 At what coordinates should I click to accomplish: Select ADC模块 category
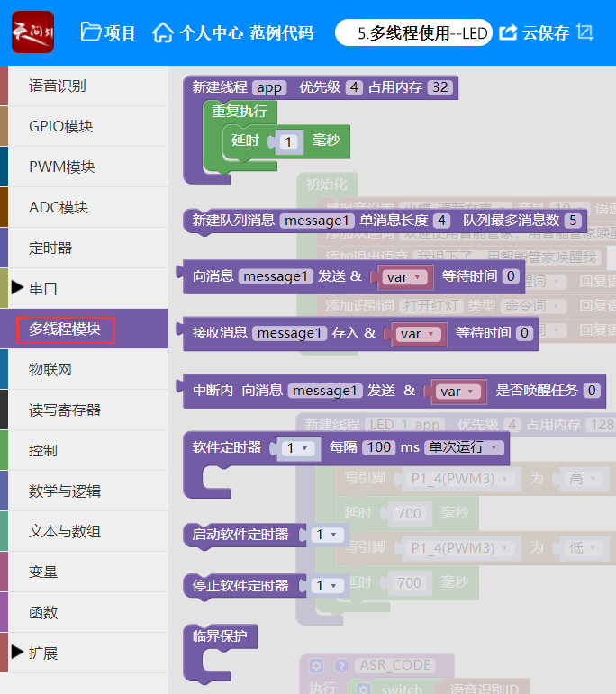tap(84, 207)
